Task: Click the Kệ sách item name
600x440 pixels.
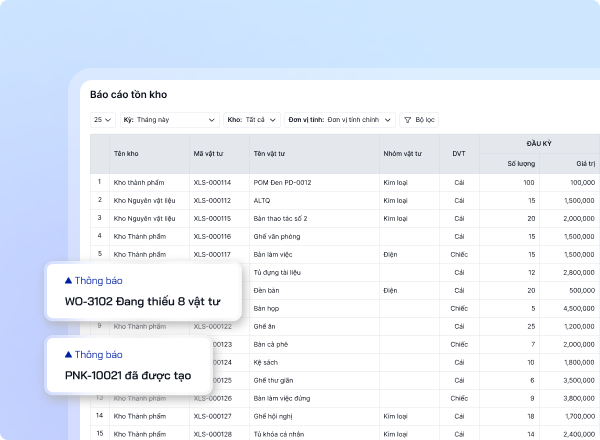Action: pos(266,362)
